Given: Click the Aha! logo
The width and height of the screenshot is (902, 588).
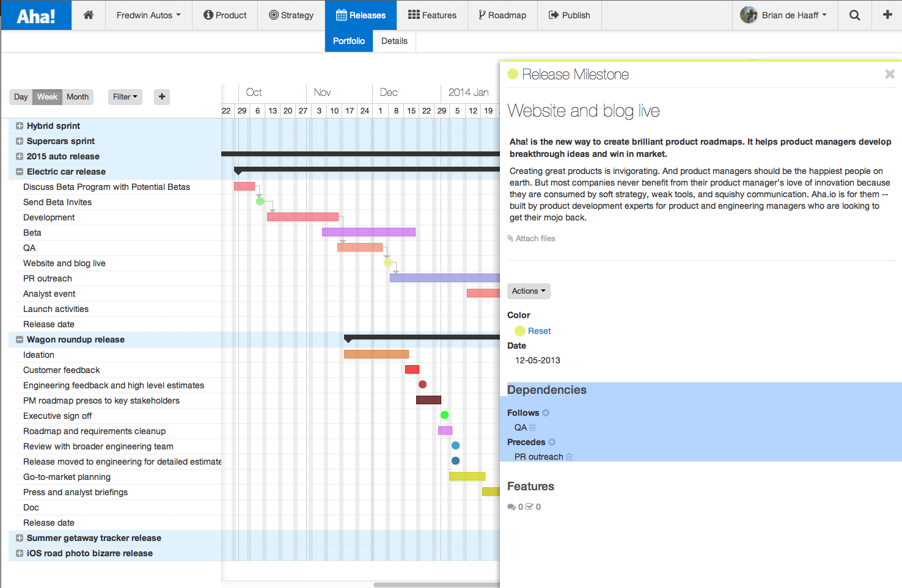Looking at the screenshot, I should click(36, 15).
